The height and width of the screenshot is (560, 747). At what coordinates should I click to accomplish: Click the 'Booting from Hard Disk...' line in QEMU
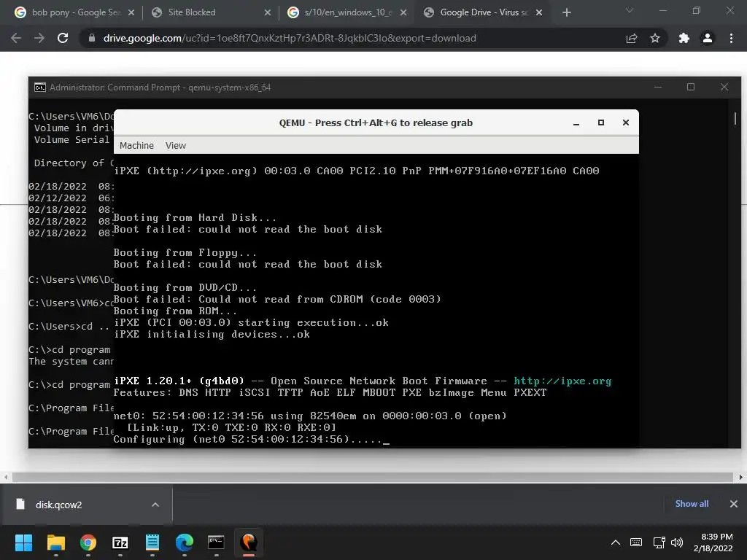pyautogui.click(x=195, y=217)
